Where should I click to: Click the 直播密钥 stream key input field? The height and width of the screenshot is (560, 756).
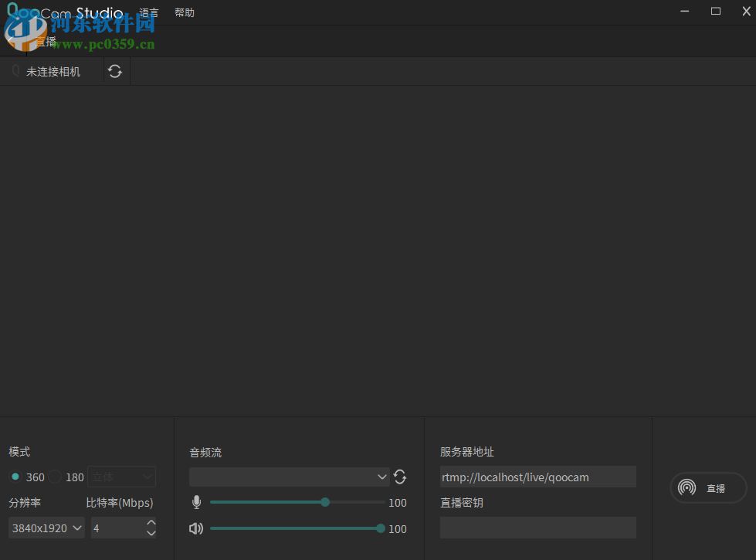point(537,528)
